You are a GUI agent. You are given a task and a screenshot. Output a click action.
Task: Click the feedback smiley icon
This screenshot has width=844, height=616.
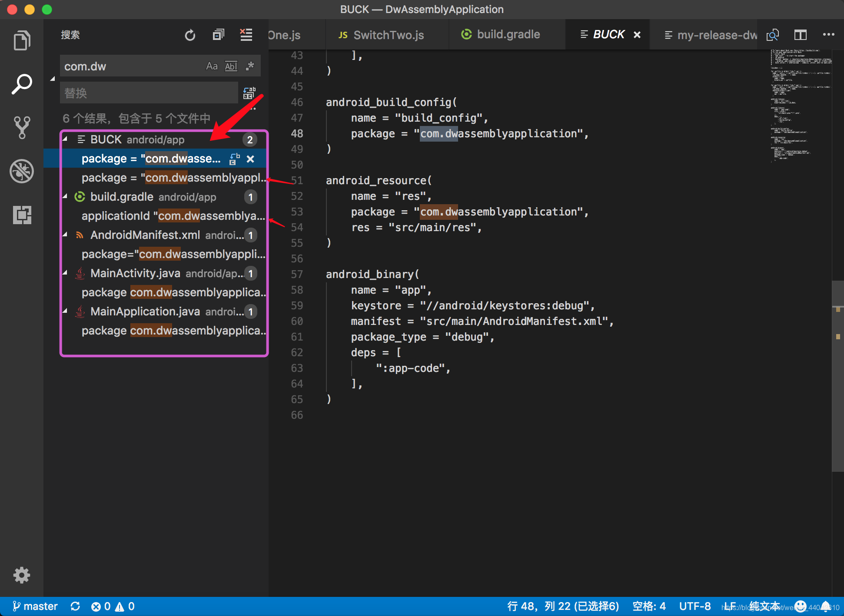(801, 606)
